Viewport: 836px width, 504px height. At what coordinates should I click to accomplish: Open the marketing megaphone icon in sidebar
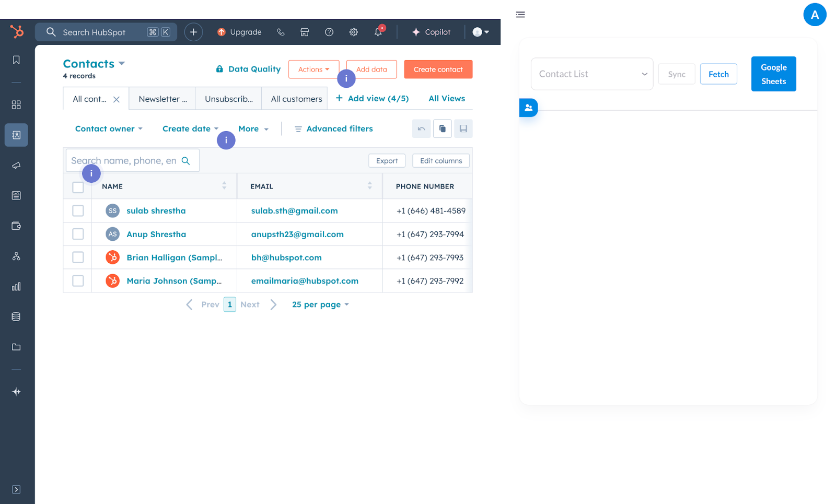[16, 166]
